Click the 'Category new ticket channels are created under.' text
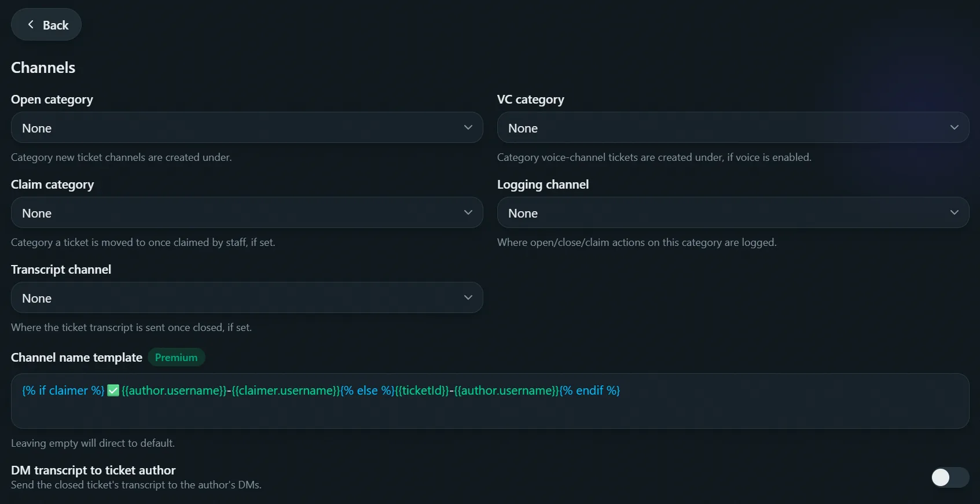The width and height of the screenshot is (980, 504). pos(121,157)
